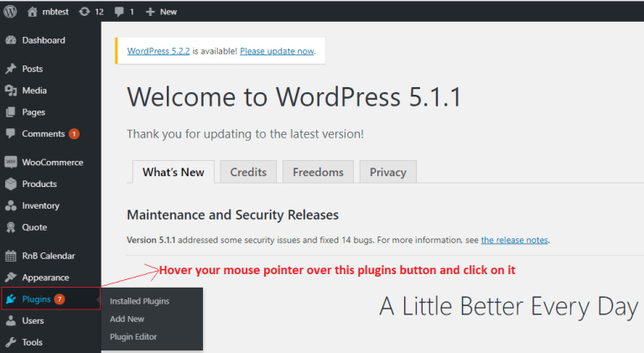The image size is (644, 353).
Task: Click the WordPress logo icon
Action: [10, 12]
